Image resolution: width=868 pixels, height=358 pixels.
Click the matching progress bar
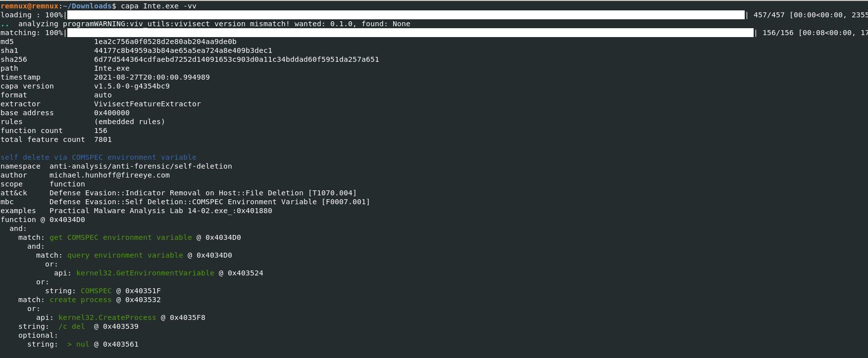(x=410, y=33)
